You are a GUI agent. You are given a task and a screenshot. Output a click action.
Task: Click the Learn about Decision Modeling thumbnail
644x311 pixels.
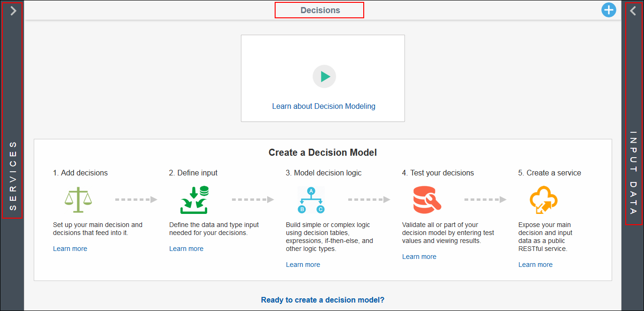pos(323,106)
